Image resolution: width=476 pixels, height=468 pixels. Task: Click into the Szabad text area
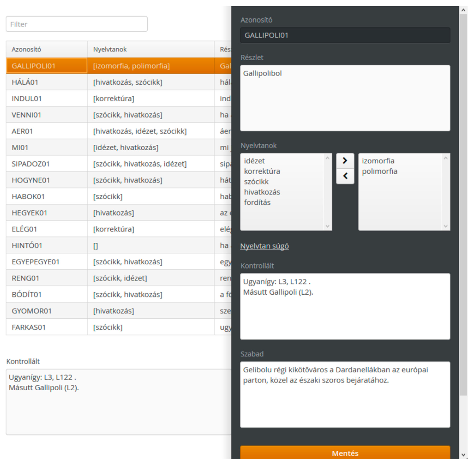345,394
